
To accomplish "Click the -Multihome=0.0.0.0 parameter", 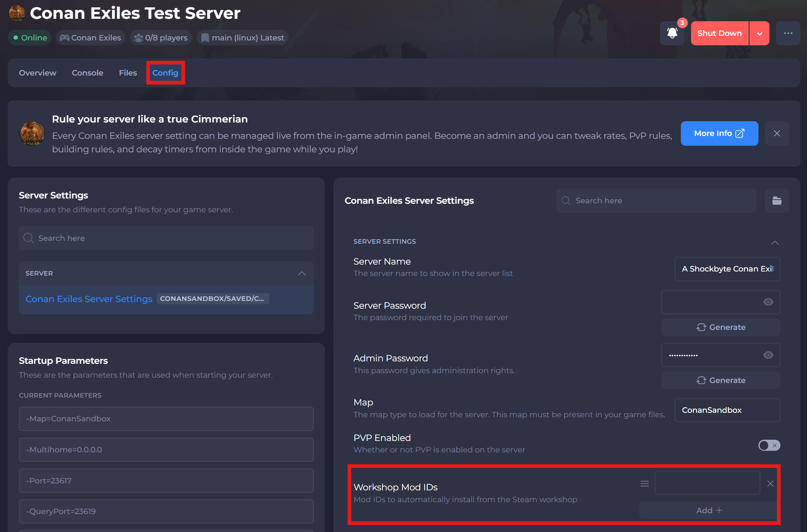I will pyautogui.click(x=166, y=450).
